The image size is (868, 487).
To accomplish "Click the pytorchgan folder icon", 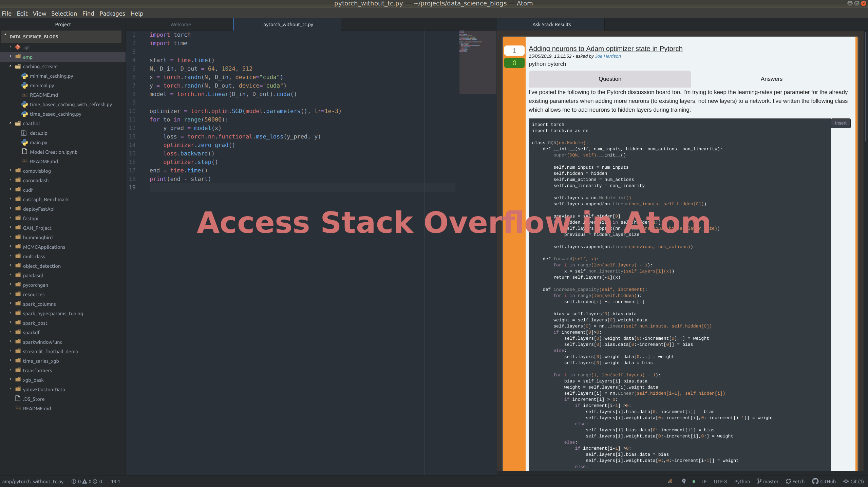I will [x=18, y=285].
